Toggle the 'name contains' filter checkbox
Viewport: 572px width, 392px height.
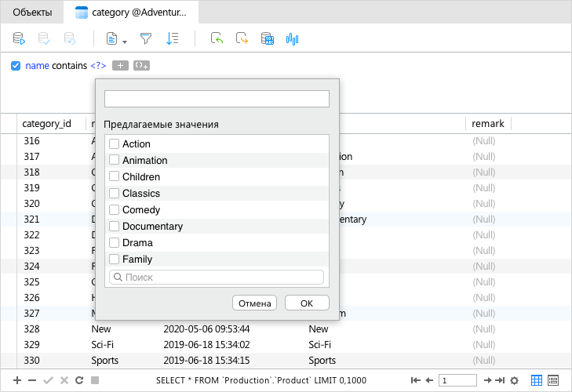coord(16,66)
